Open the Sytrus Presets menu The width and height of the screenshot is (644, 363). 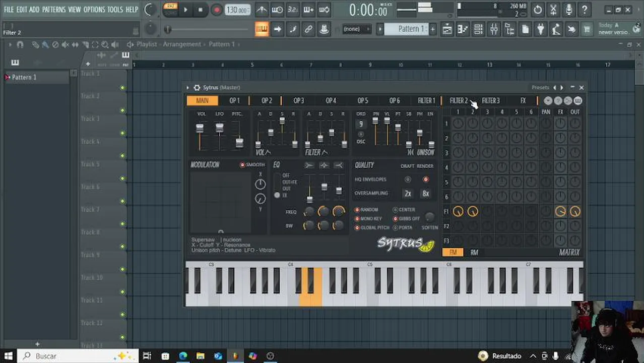(540, 88)
